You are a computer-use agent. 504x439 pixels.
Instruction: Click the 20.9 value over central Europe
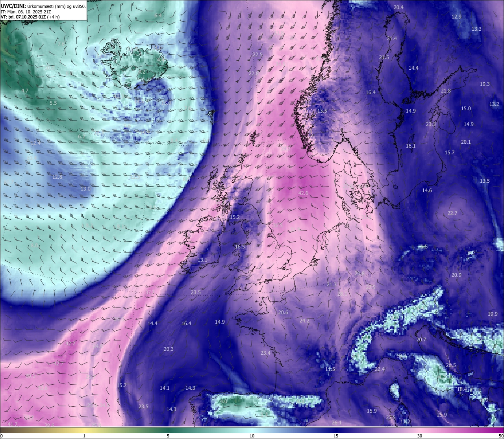[456, 275]
